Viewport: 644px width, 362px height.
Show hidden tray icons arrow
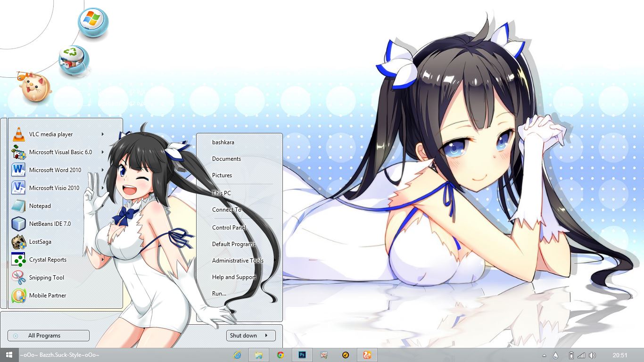click(x=544, y=355)
